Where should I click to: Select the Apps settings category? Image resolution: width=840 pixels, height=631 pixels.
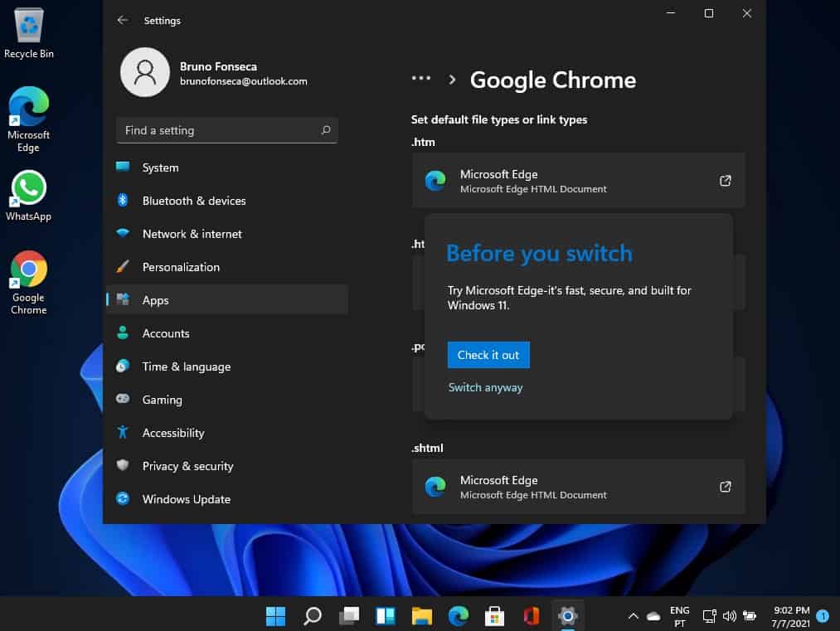click(x=227, y=300)
